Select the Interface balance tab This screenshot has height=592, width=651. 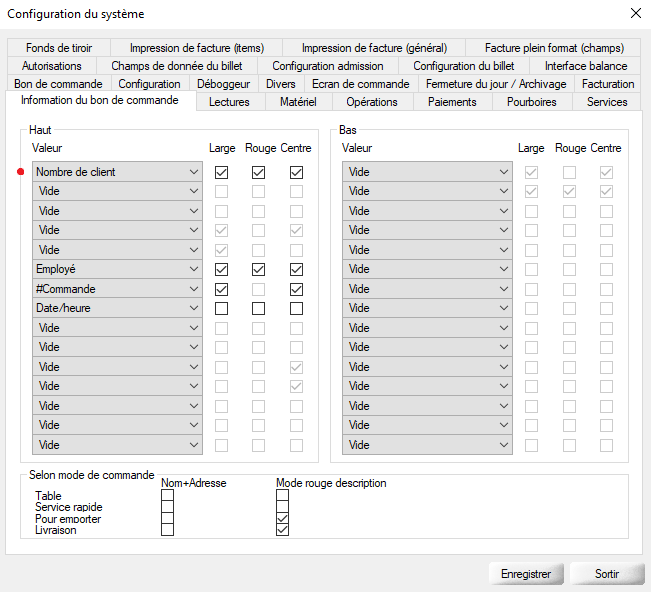[x=586, y=66]
